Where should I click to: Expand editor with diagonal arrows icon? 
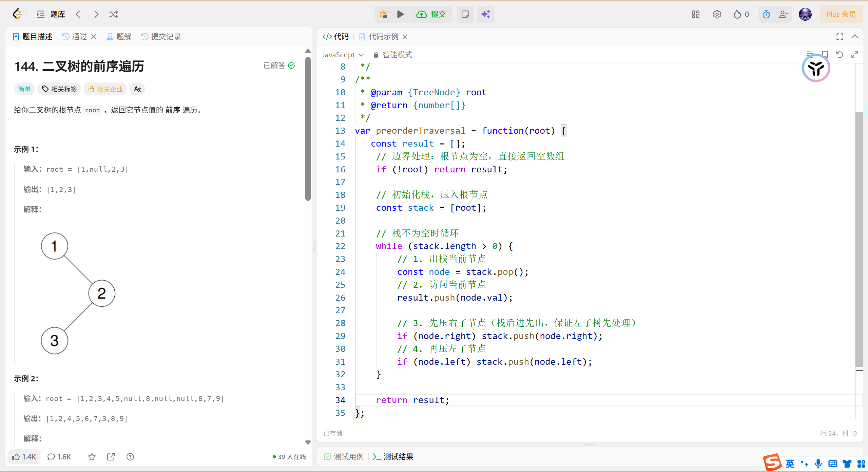[855, 55]
